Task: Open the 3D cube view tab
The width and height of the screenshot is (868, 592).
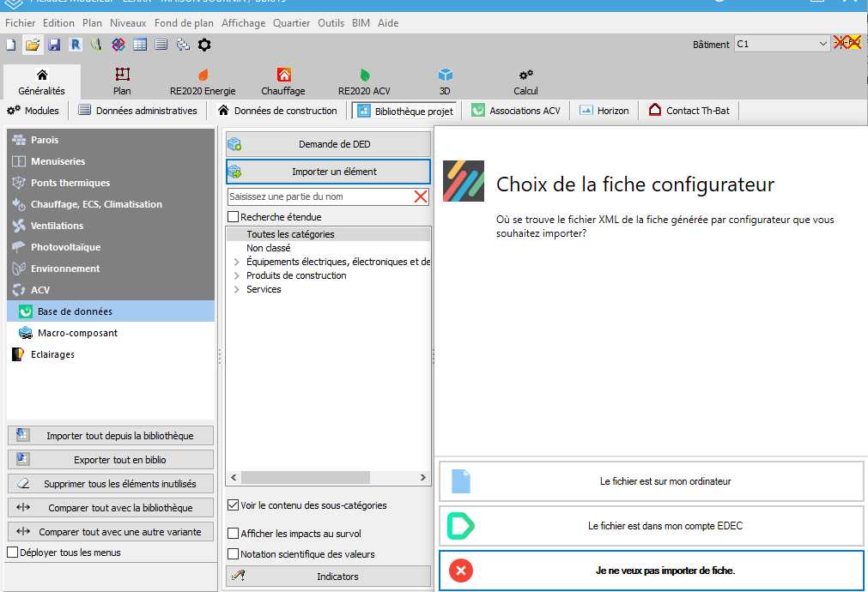Action: (x=445, y=82)
